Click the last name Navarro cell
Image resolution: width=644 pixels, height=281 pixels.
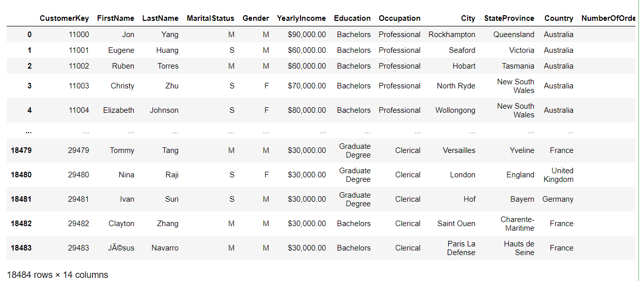click(x=165, y=248)
